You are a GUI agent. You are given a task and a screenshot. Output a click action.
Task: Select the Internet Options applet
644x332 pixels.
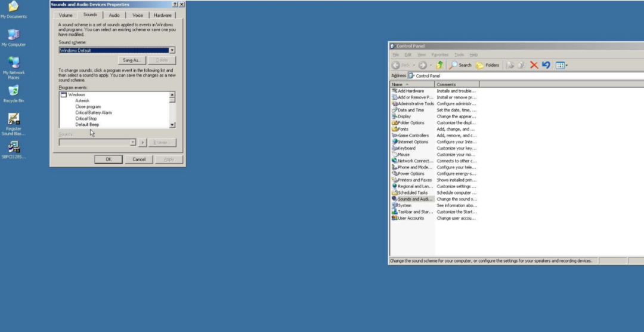[413, 142]
